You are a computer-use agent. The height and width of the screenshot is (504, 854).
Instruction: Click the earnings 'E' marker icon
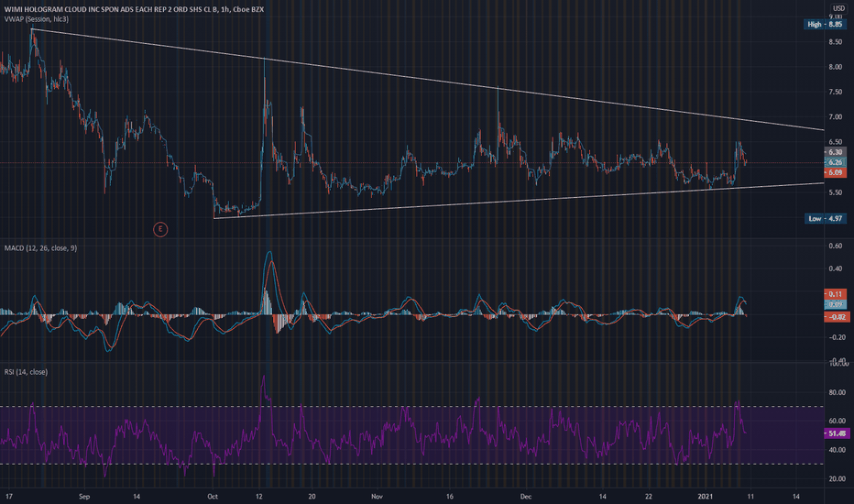[x=160, y=229]
